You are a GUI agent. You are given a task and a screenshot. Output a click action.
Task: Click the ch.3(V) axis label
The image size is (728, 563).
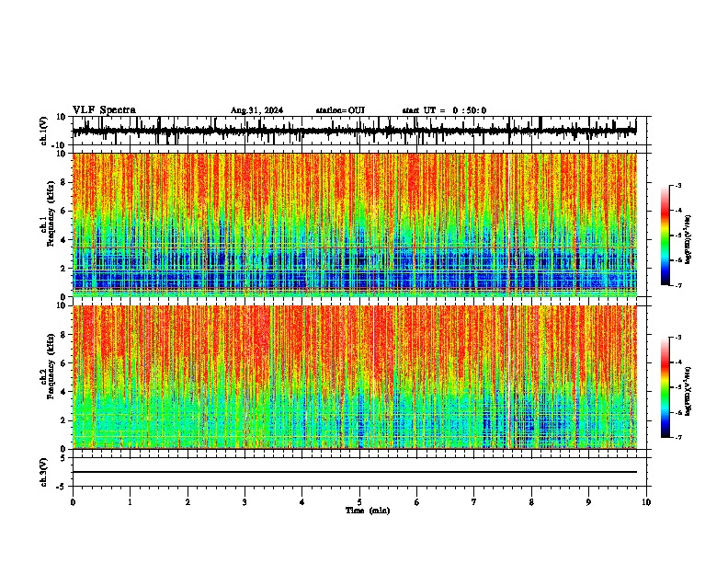(x=44, y=472)
